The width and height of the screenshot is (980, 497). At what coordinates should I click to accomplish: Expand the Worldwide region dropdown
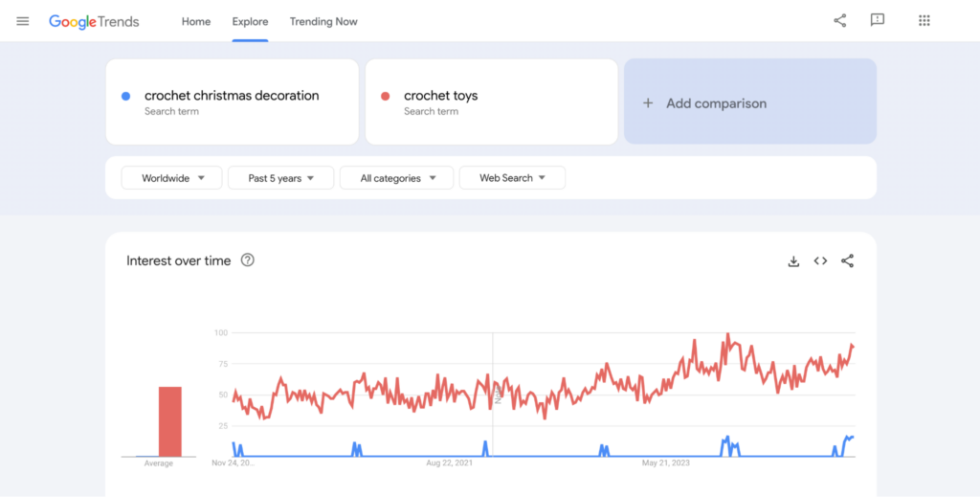coord(172,178)
